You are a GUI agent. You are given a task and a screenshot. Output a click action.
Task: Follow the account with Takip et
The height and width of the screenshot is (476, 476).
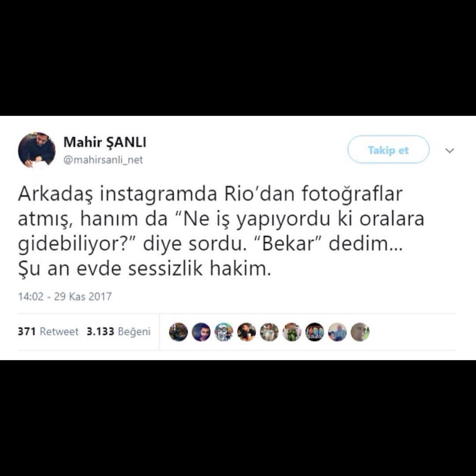[x=388, y=150]
